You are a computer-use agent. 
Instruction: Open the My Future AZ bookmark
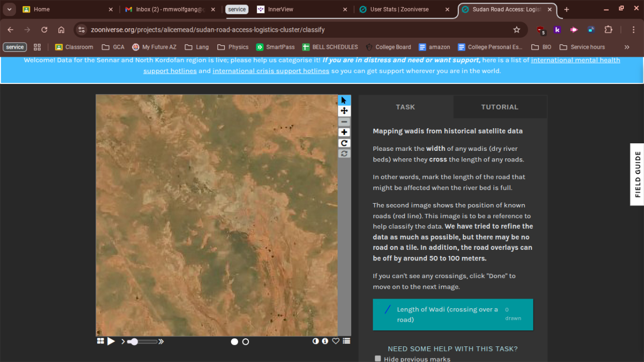[x=154, y=47]
